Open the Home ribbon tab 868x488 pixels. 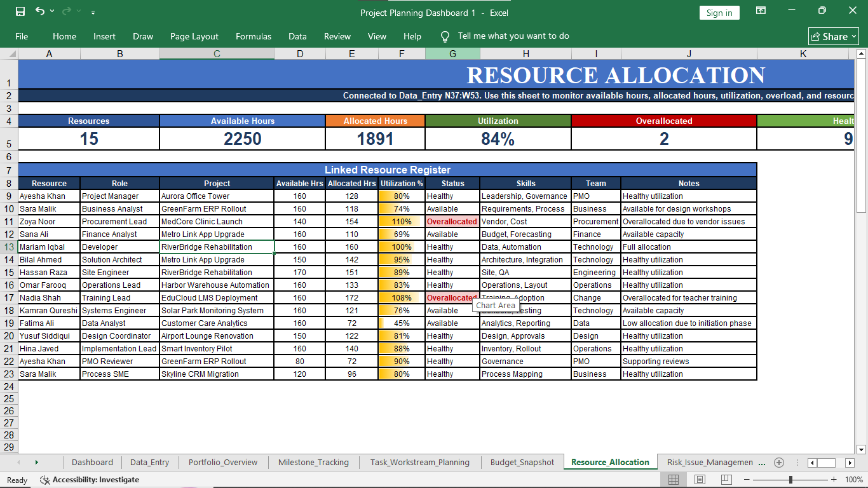click(x=64, y=36)
